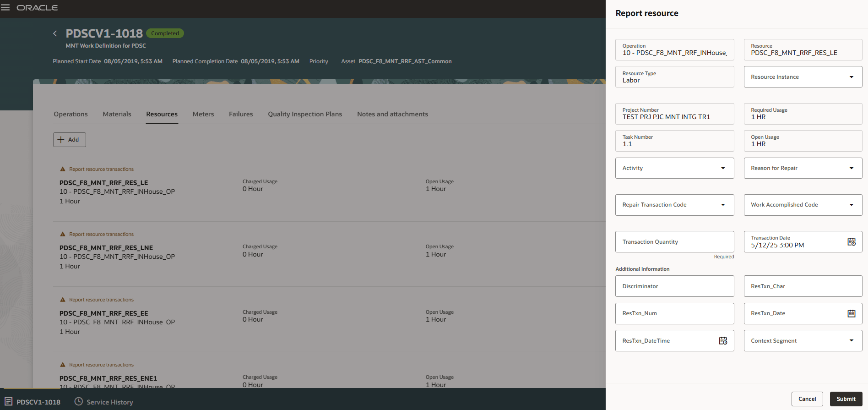Open the Failures tab
Screen dimensions: 868x410
(241, 114)
